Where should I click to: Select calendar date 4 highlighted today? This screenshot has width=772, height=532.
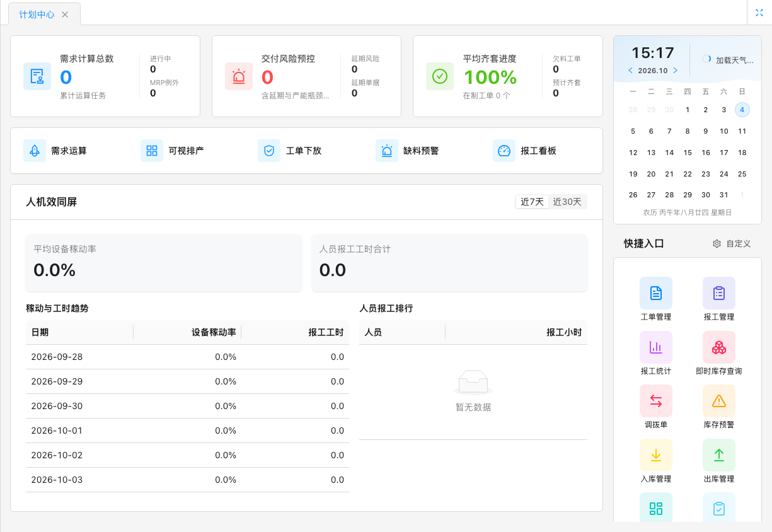click(x=742, y=110)
